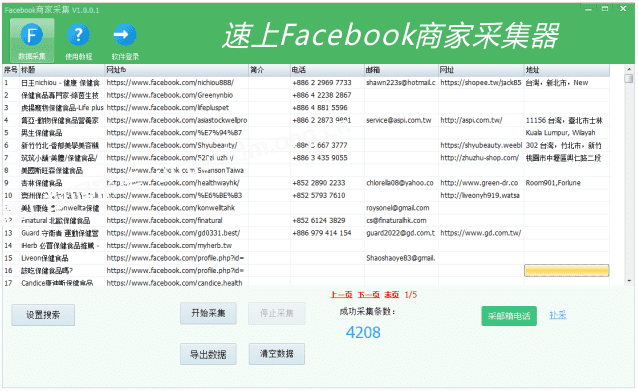Screen dimensions: 638x391
Task: Sort by 电话 column header
Action: 327,70
